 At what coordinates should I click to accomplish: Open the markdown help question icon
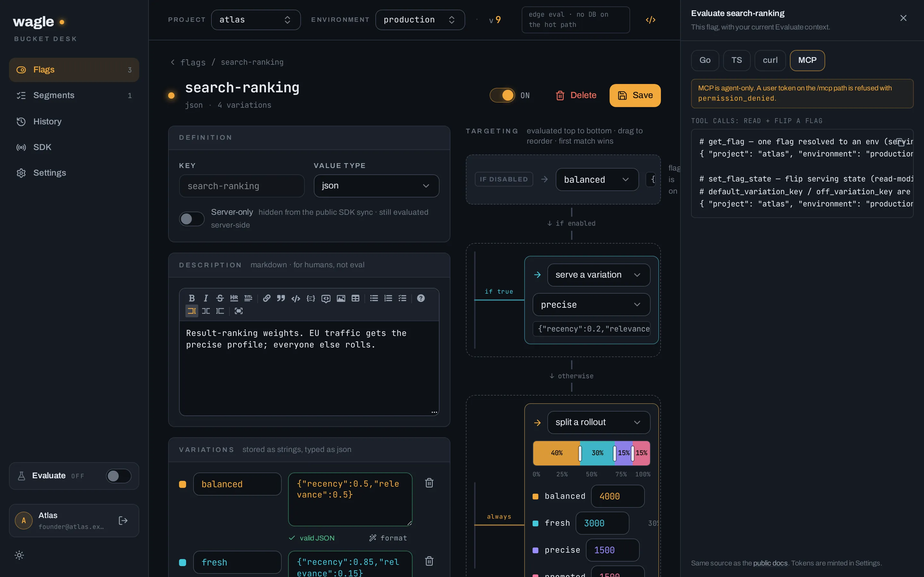(421, 298)
